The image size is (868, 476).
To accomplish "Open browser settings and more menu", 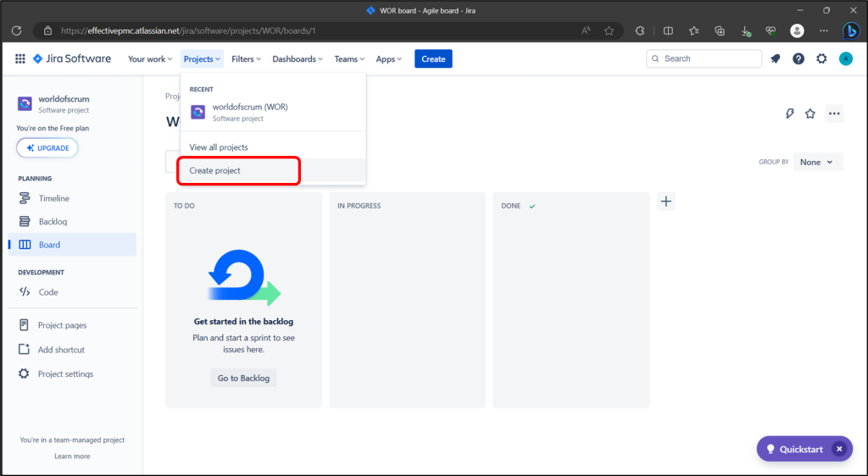I will [x=824, y=31].
